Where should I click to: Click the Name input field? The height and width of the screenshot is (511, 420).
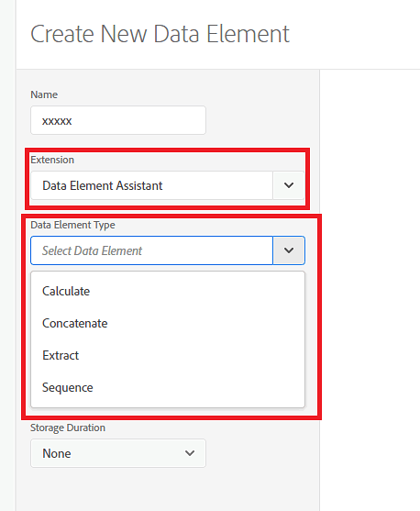click(x=118, y=120)
